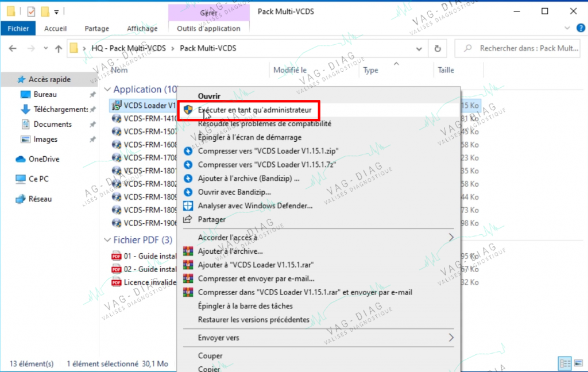Click the Bandizip icon beside Ouvrir avec Bandizip...
This screenshot has height=372, width=588.
188,192
